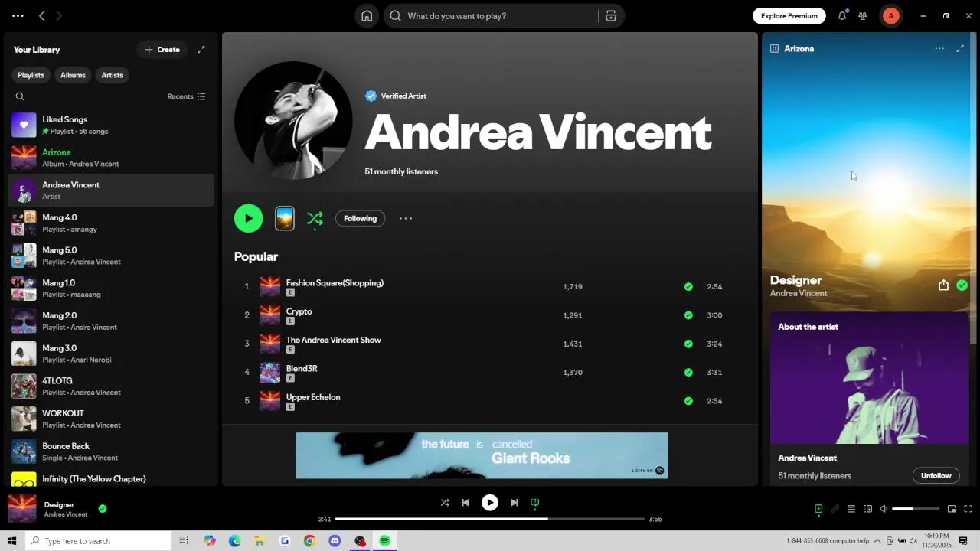Open the lyrics microphone icon
Screen dimensions: 980x551
click(835, 509)
